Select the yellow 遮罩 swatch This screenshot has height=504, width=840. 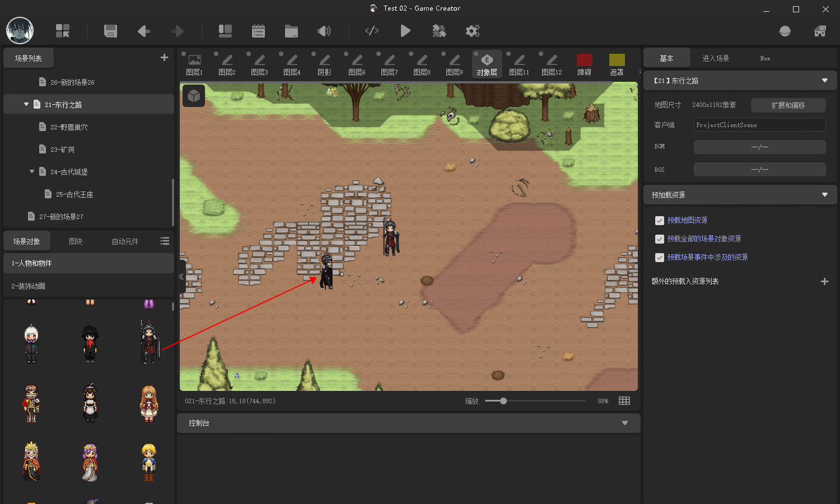pyautogui.click(x=617, y=60)
